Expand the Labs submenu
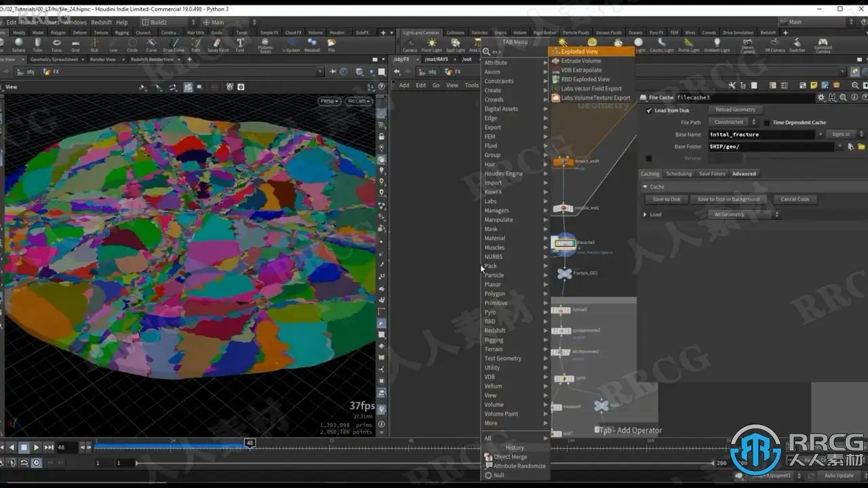Viewport: 868px width, 488px height. (515, 201)
